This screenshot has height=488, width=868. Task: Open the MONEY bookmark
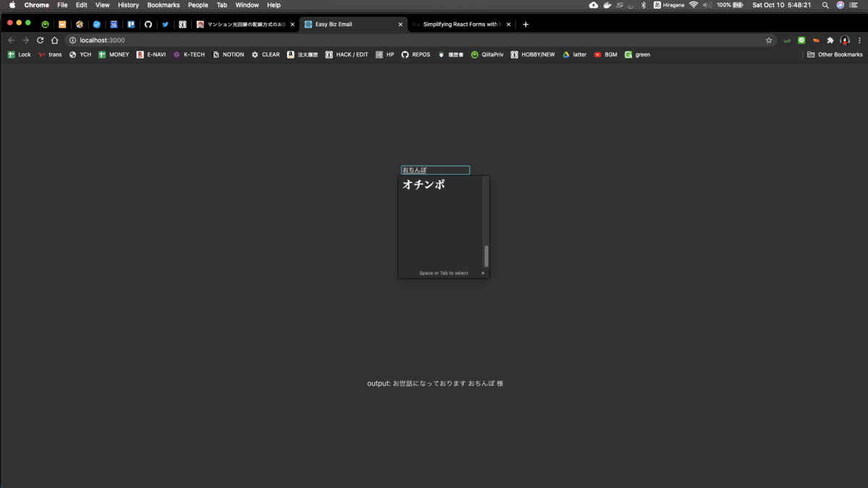pos(114,54)
